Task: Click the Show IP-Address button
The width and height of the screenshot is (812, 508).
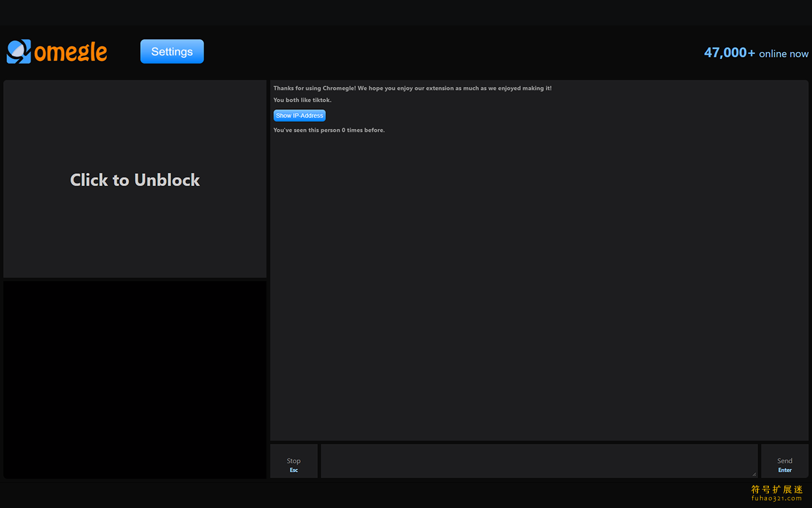Action: 299,116
